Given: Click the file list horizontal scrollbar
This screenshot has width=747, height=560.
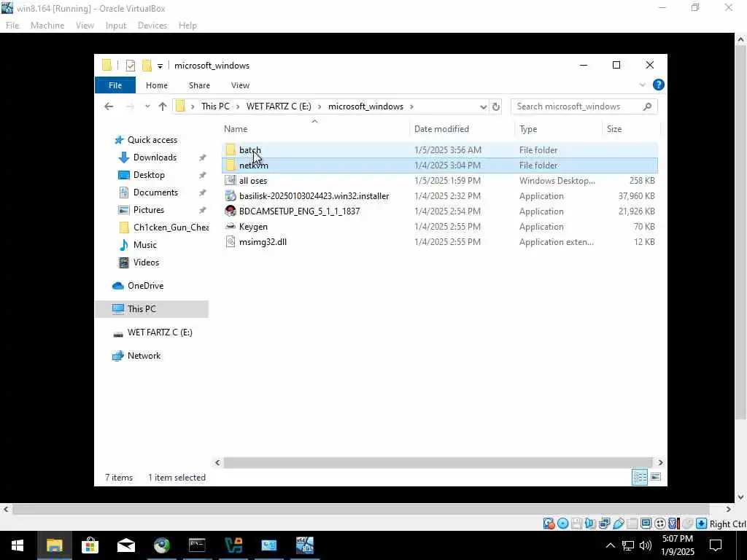Looking at the screenshot, I should (438, 462).
